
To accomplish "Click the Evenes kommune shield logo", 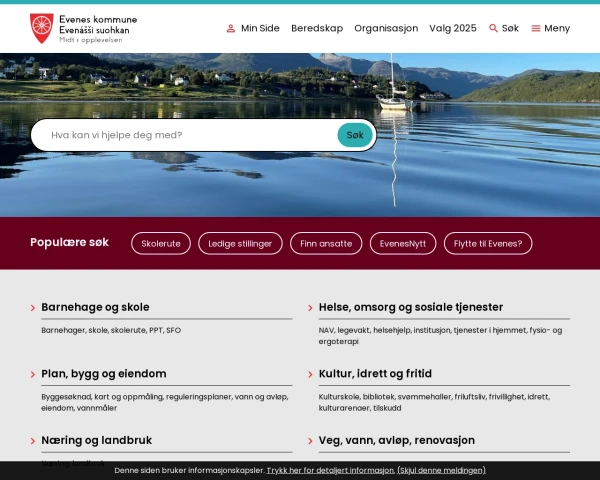I will [x=42, y=28].
